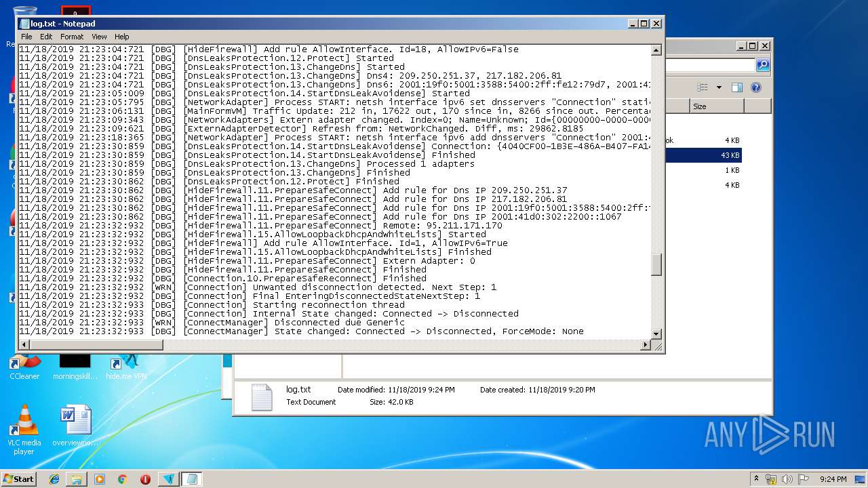
Task: Click the Size column header in Explorer
Action: (x=717, y=106)
